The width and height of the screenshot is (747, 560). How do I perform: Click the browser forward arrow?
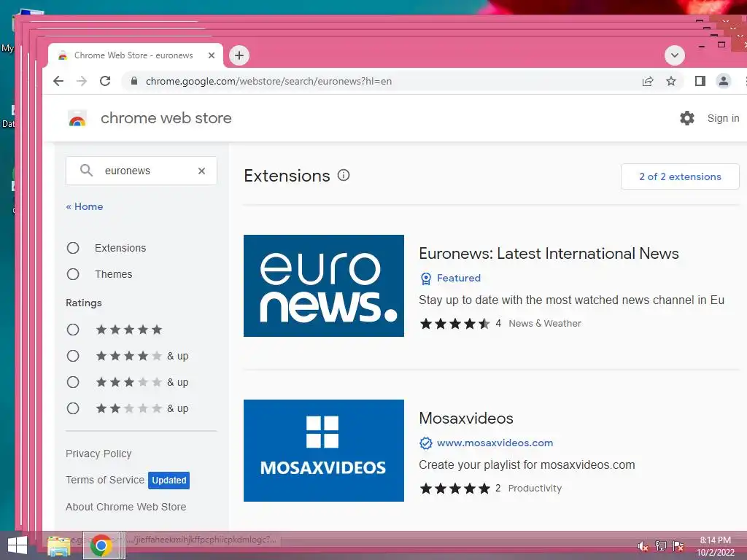pos(82,81)
